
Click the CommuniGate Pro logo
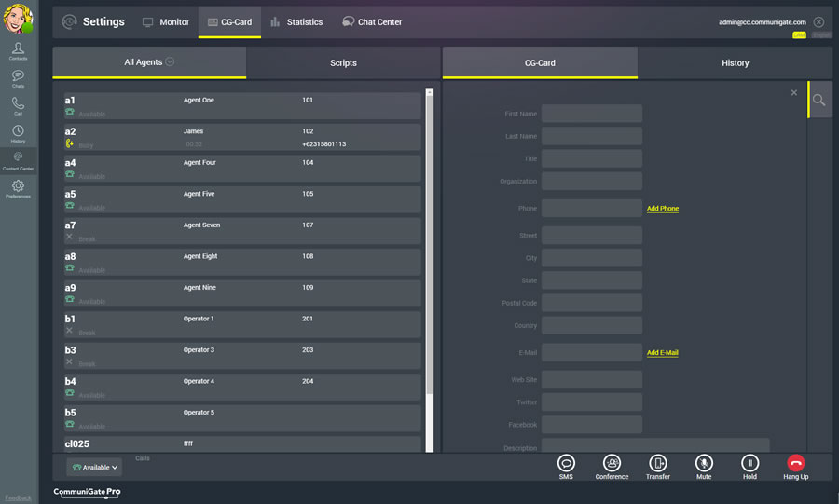pos(87,492)
